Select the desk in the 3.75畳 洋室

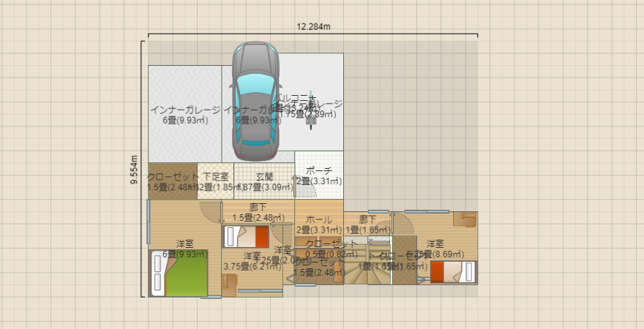(229, 285)
